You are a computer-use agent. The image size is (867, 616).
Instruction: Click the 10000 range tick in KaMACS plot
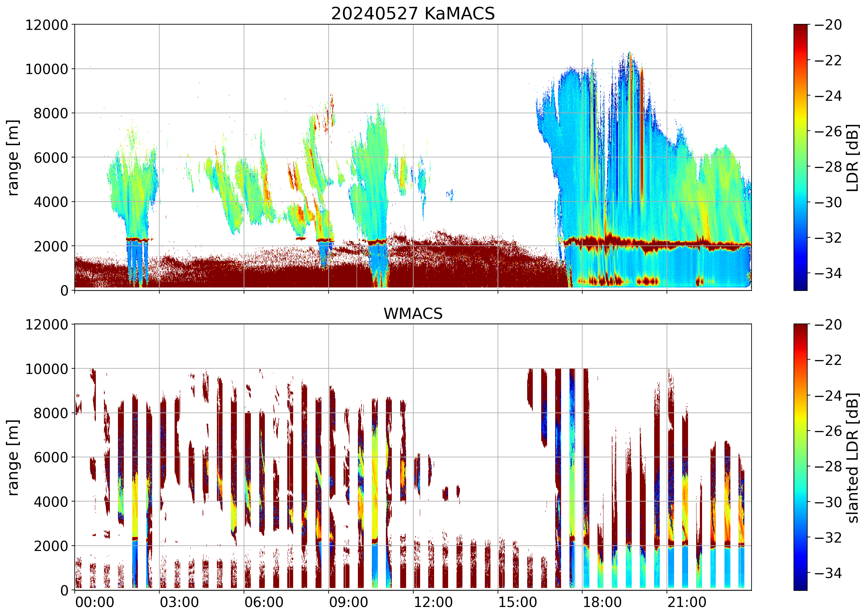point(47,69)
